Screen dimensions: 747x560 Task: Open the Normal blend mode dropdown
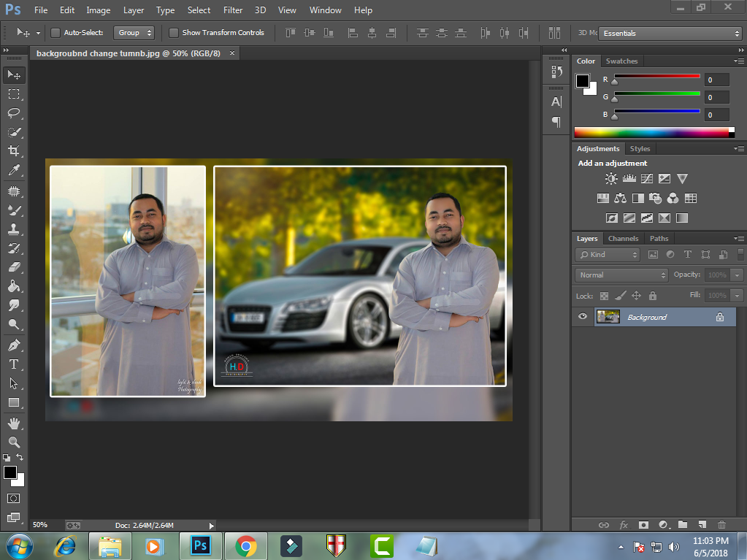(621, 275)
